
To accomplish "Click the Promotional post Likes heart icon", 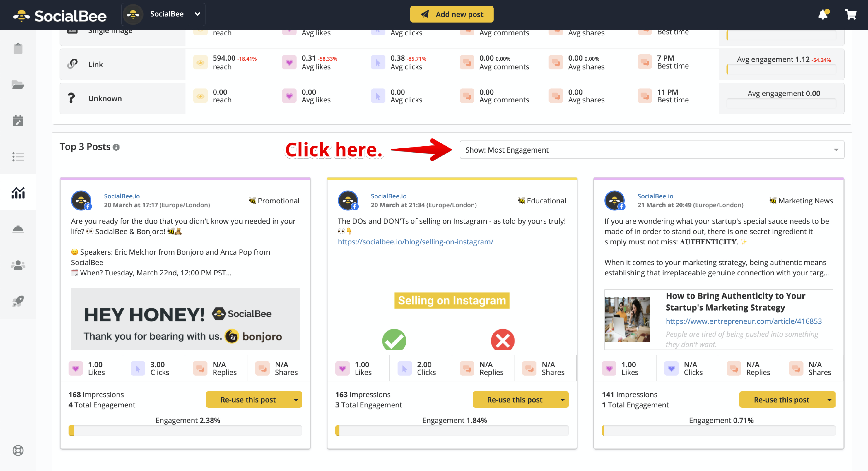I will tap(76, 368).
